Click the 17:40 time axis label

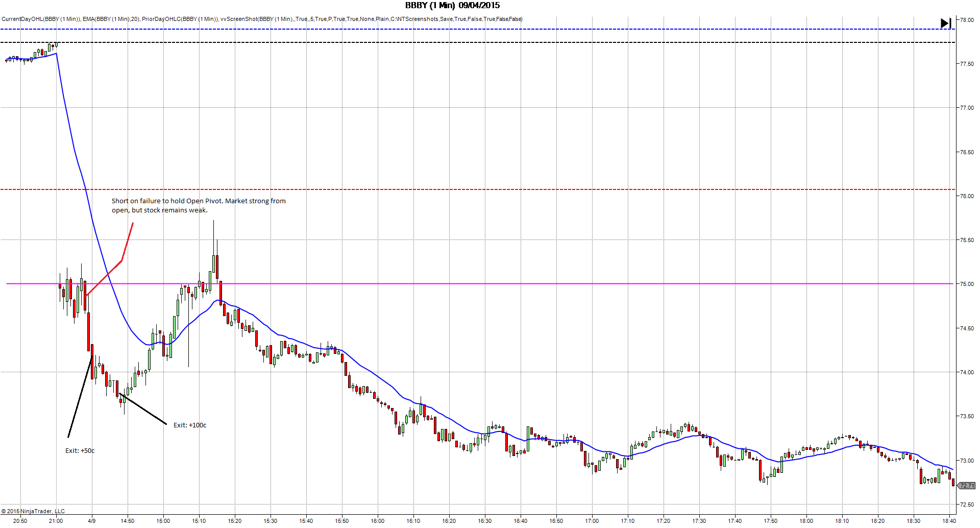tap(735, 521)
